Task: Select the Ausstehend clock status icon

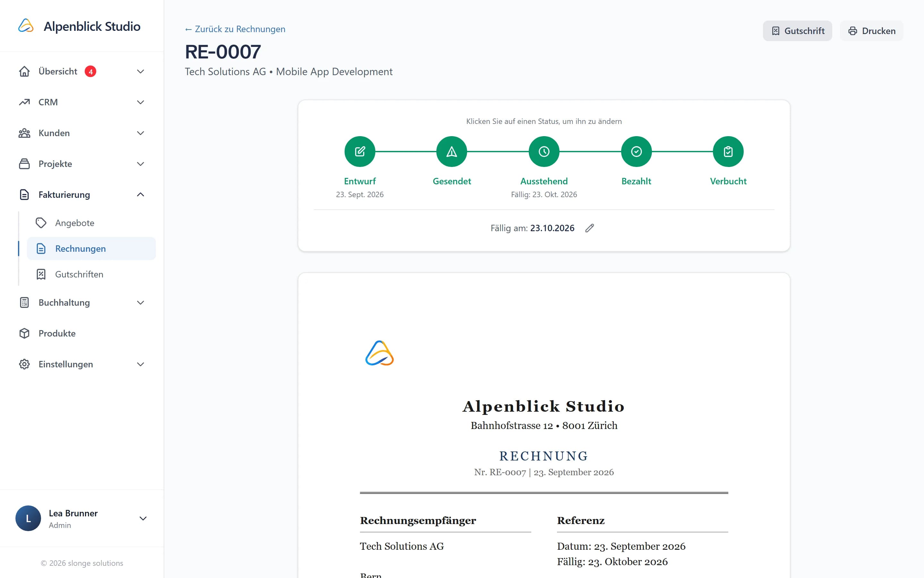Action: (x=544, y=151)
